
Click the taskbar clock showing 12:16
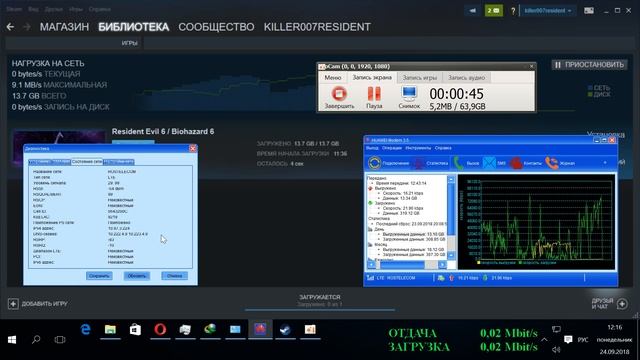tap(614, 327)
